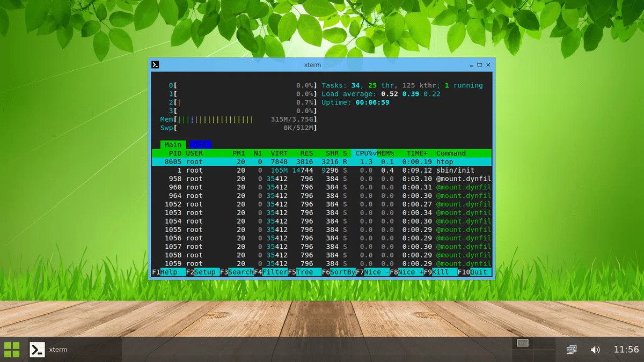This screenshot has width=644, height=362.
Task: Click F1 Help in htop function bar
Action: (169, 272)
